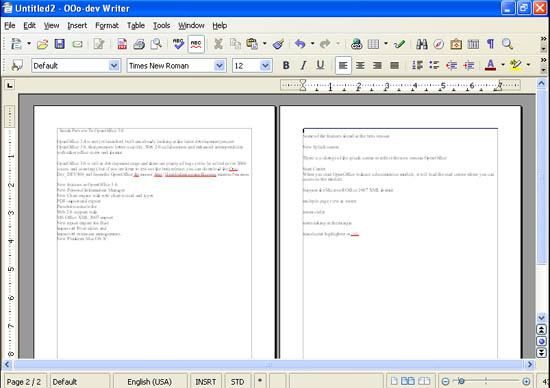This screenshot has height=388, width=550.
Task: Open Page Preview icon
Action: pyautogui.click(x=156, y=44)
